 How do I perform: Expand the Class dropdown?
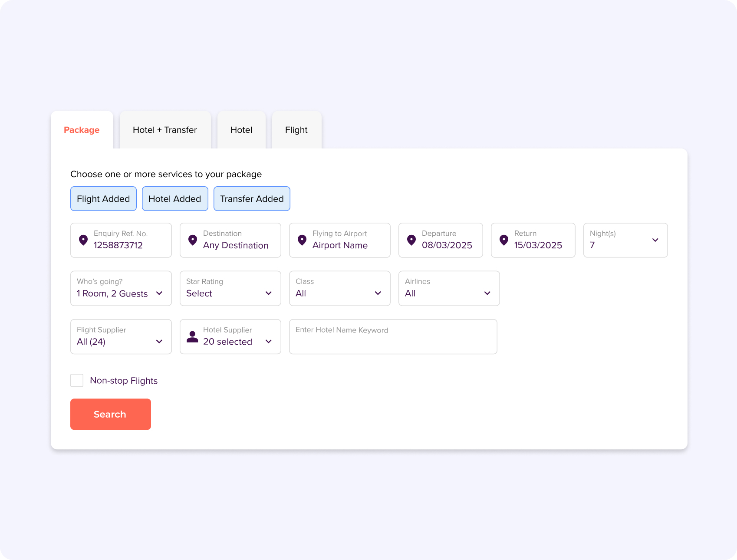pos(340,289)
